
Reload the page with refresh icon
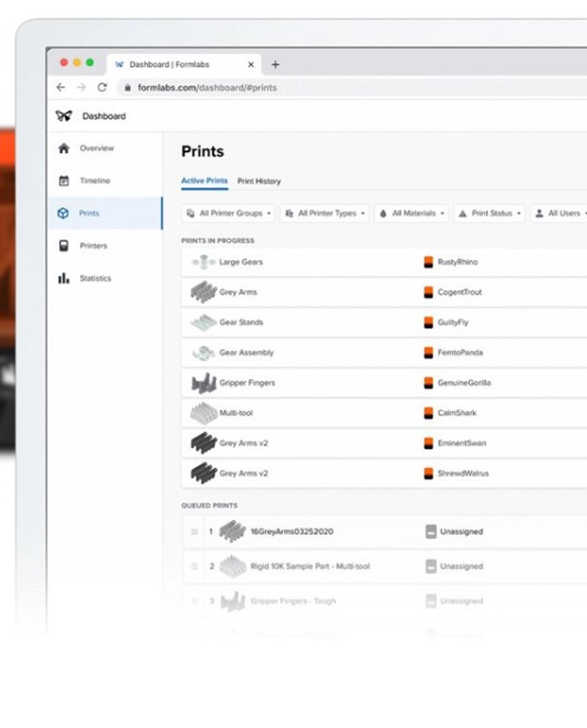coord(102,87)
